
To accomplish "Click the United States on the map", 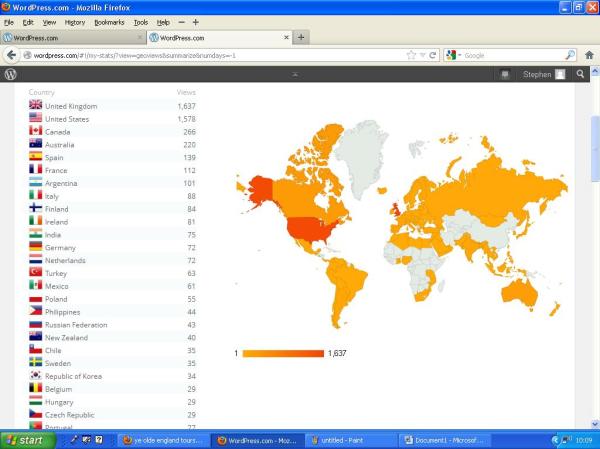I will (x=309, y=229).
